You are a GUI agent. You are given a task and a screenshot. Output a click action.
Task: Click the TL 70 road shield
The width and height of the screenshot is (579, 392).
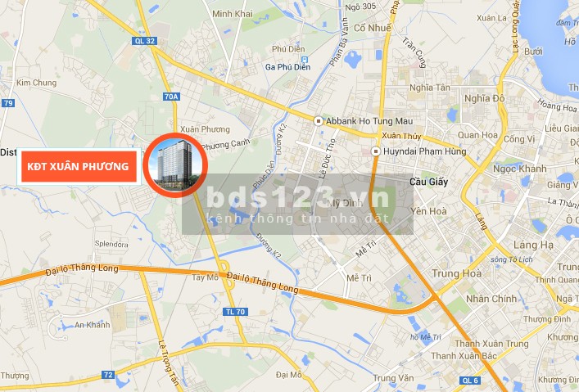coord(236,312)
